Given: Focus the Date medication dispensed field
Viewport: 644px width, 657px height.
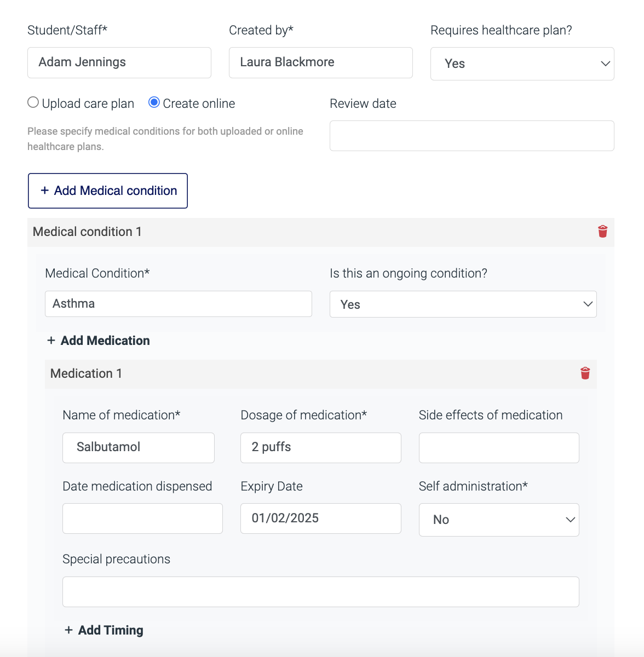Looking at the screenshot, I should (x=142, y=518).
